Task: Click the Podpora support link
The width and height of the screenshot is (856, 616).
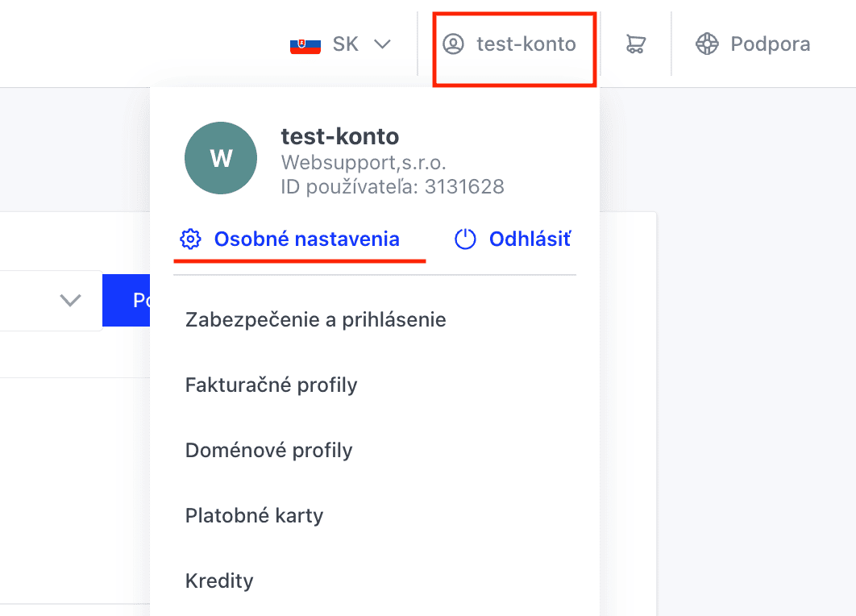Action: (771, 44)
